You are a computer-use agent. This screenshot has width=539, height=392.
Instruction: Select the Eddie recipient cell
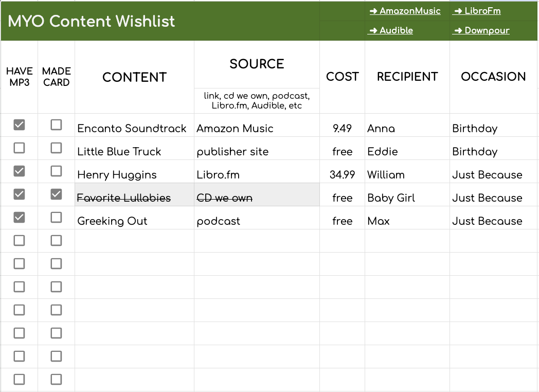[407, 149]
